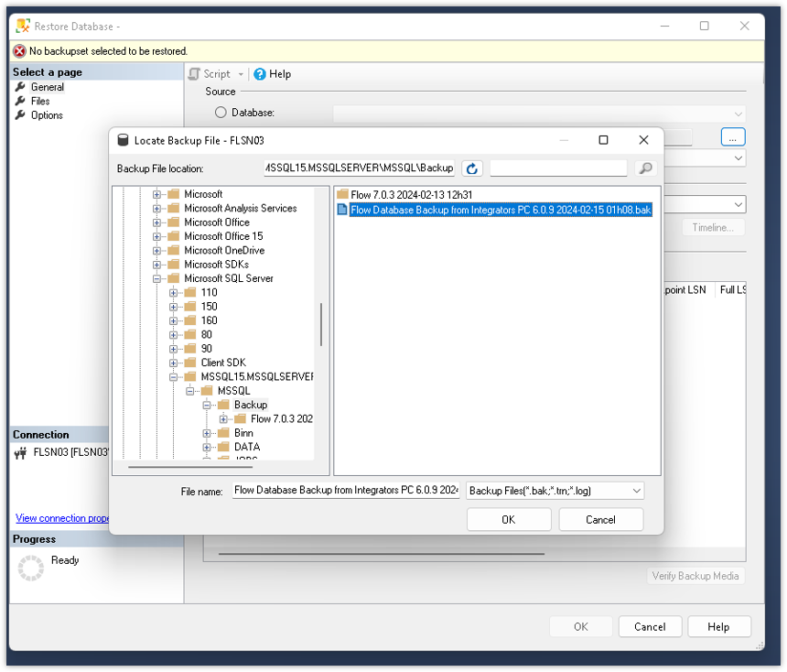Expand the Microsoft Analysis Services node

(156, 209)
